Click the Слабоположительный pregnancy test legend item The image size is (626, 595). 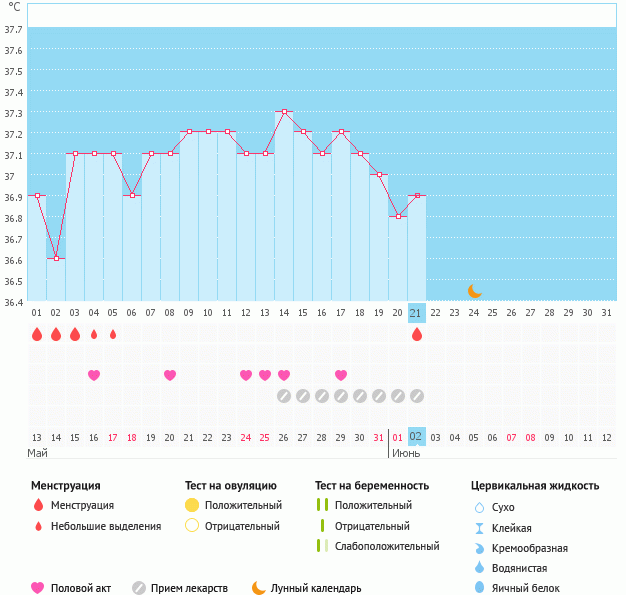pos(389,546)
